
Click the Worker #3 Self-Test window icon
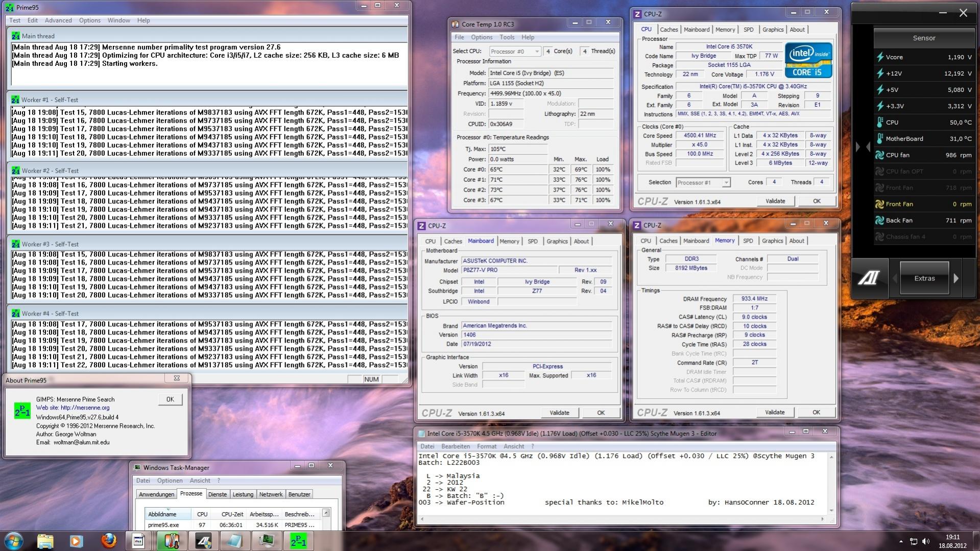coord(15,244)
